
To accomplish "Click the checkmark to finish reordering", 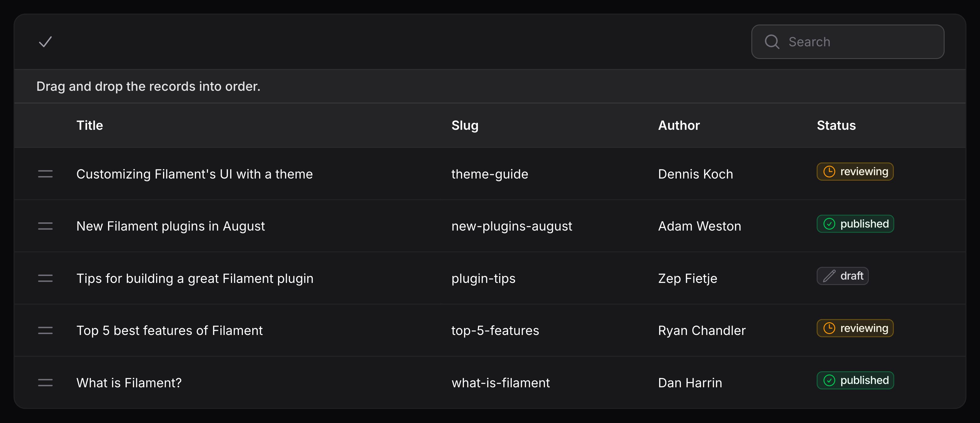I will 45,42.
